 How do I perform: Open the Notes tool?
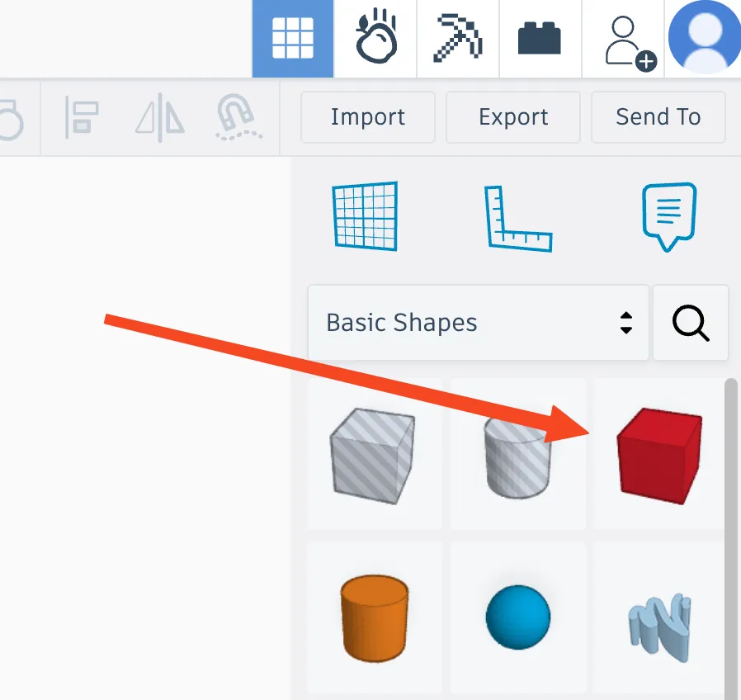[x=668, y=216]
